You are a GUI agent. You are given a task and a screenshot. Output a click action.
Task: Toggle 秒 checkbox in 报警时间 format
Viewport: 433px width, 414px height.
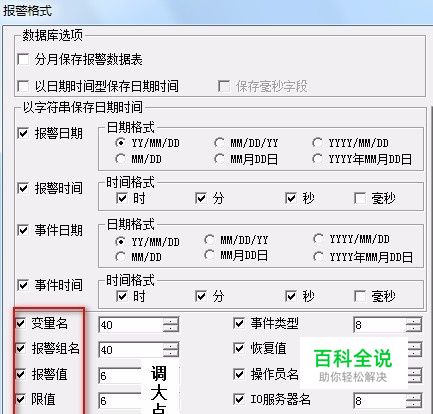click(291, 198)
